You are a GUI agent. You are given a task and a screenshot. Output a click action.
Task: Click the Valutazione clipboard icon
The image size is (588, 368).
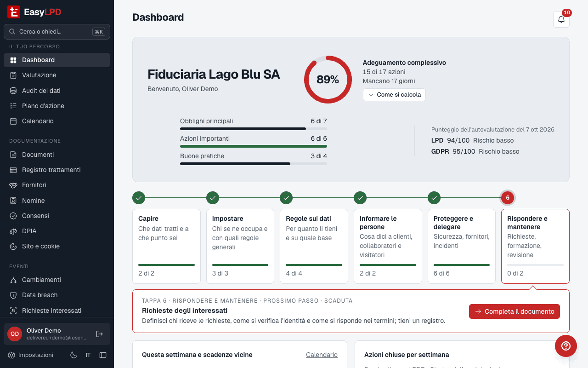click(x=13, y=75)
